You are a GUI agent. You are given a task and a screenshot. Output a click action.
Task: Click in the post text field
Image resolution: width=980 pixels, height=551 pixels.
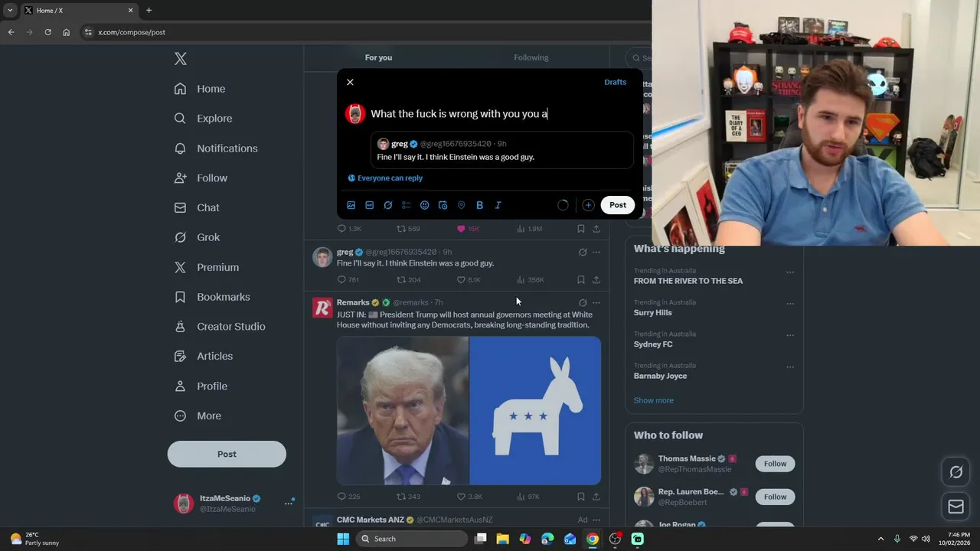tap(501, 114)
